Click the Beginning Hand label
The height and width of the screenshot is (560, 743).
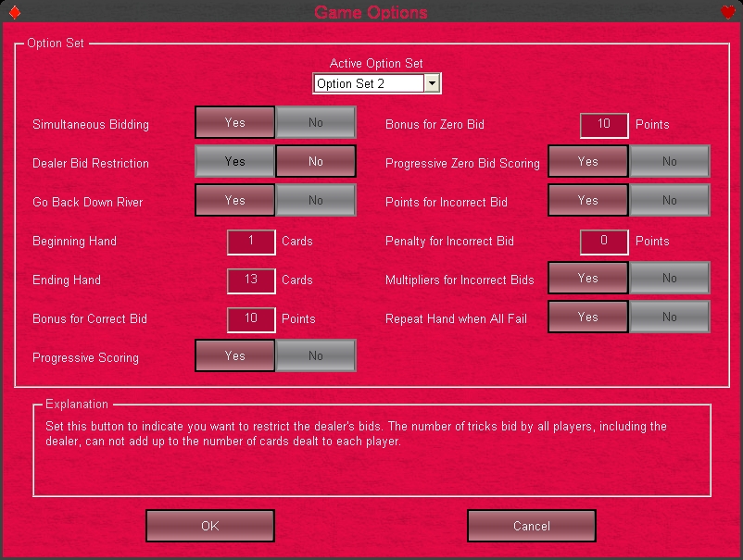click(74, 241)
